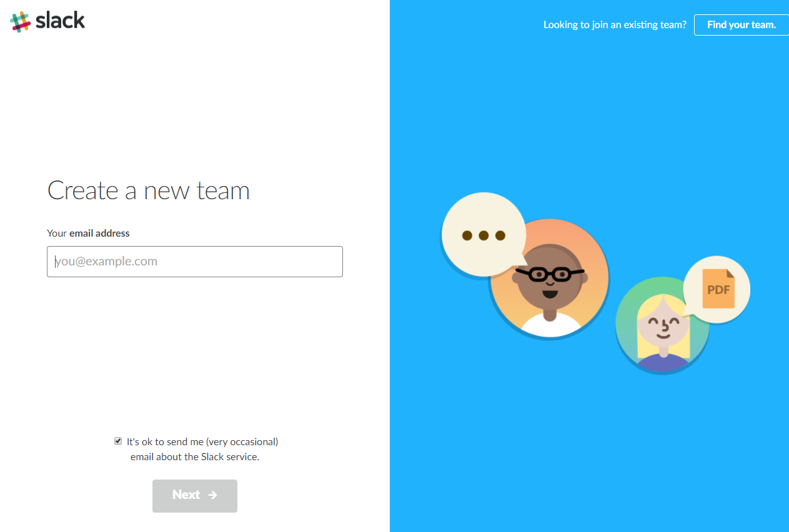Click the "Your email address" label
This screenshot has height=532, width=789.
pos(88,233)
